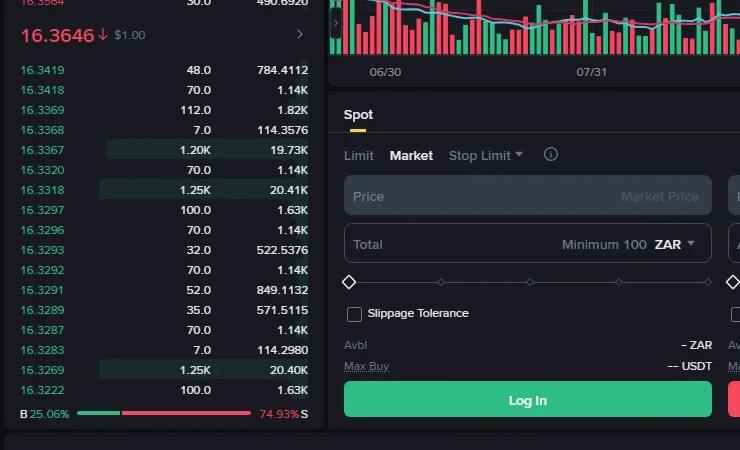
Task: Select bid price 16.3296
Action: coord(42,230)
